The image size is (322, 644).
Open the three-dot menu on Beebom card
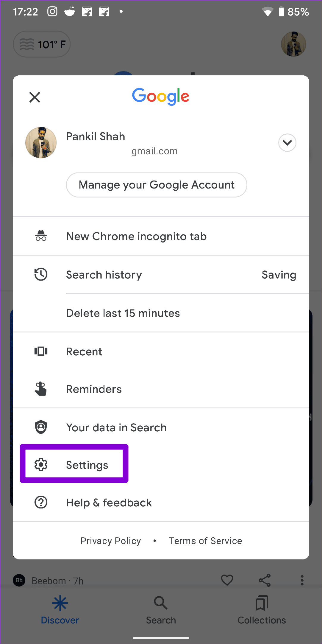pyautogui.click(x=302, y=580)
